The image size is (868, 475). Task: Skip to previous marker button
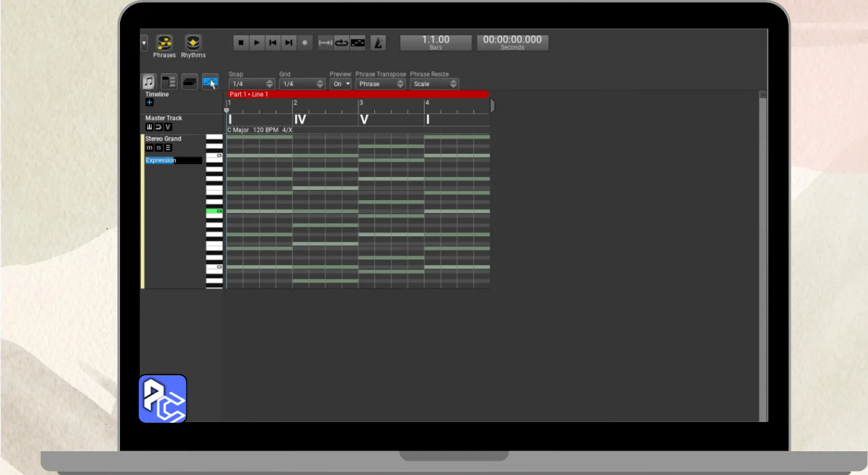(273, 43)
